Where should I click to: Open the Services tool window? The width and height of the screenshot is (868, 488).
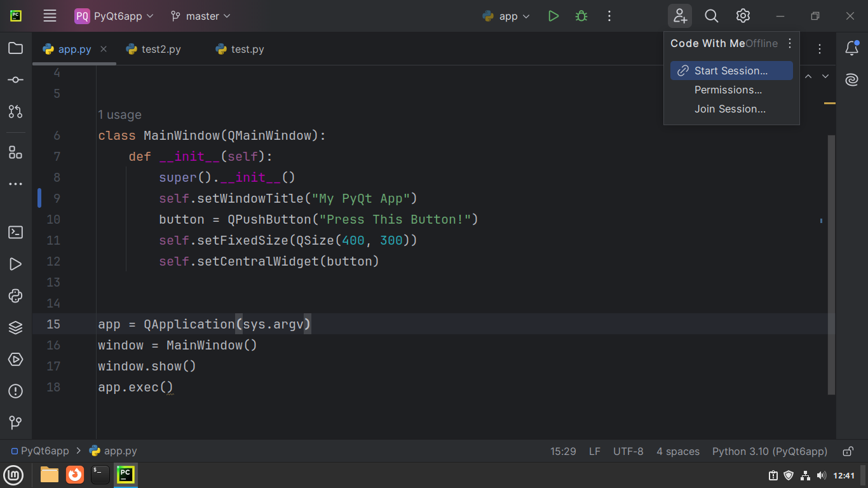16,360
